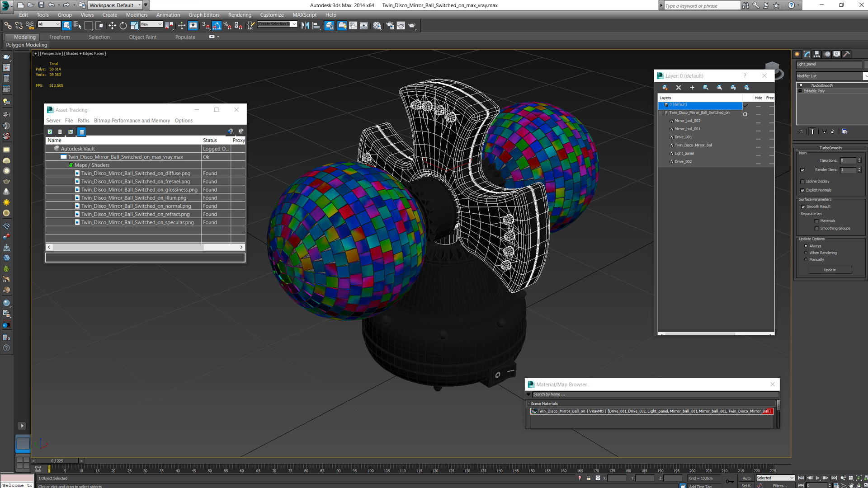Open the Modifiers menu
Screen dimensions: 868x488
click(137, 15)
